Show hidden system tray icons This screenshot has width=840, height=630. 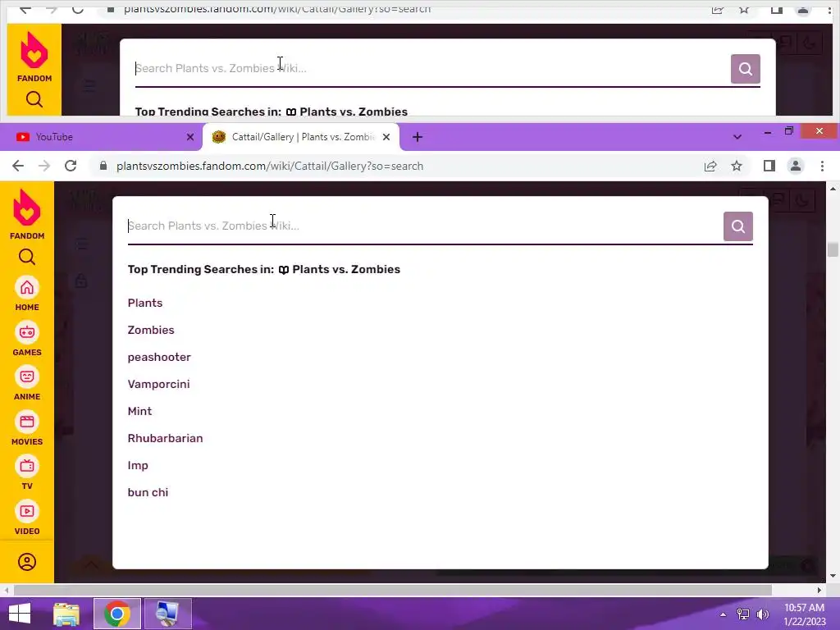point(724,614)
